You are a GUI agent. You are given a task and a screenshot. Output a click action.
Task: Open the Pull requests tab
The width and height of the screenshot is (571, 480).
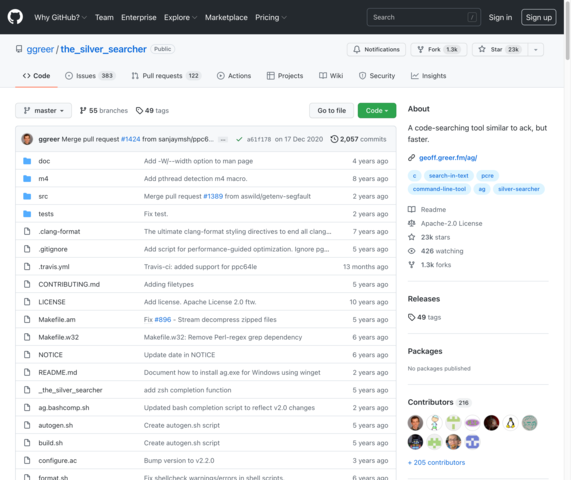point(166,76)
